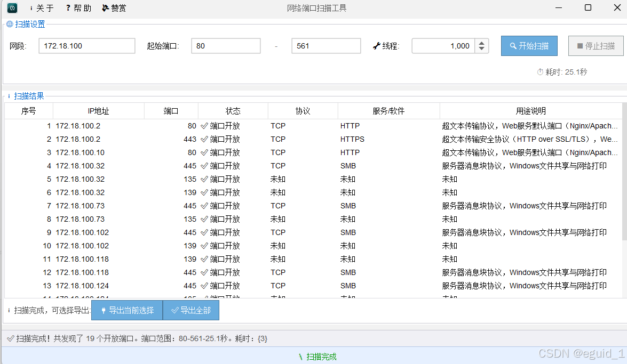The image size is (627, 364).
Task: Click the check icon in row 6
Action: 204,192
